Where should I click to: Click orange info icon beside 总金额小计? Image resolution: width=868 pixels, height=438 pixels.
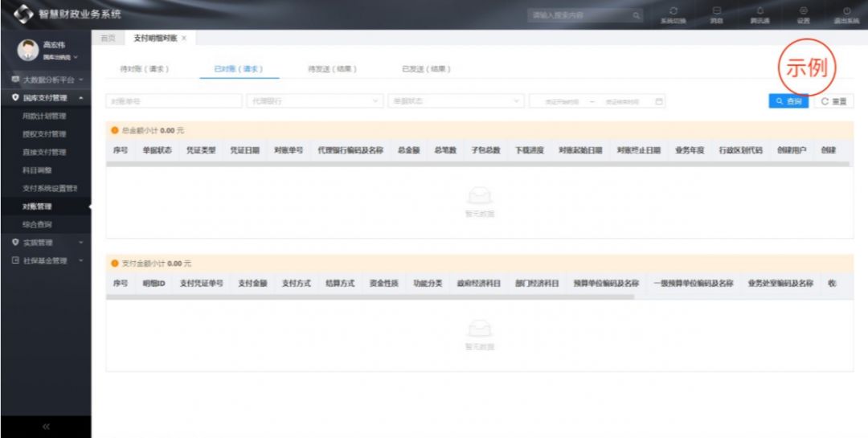pyautogui.click(x=115, y=131)
